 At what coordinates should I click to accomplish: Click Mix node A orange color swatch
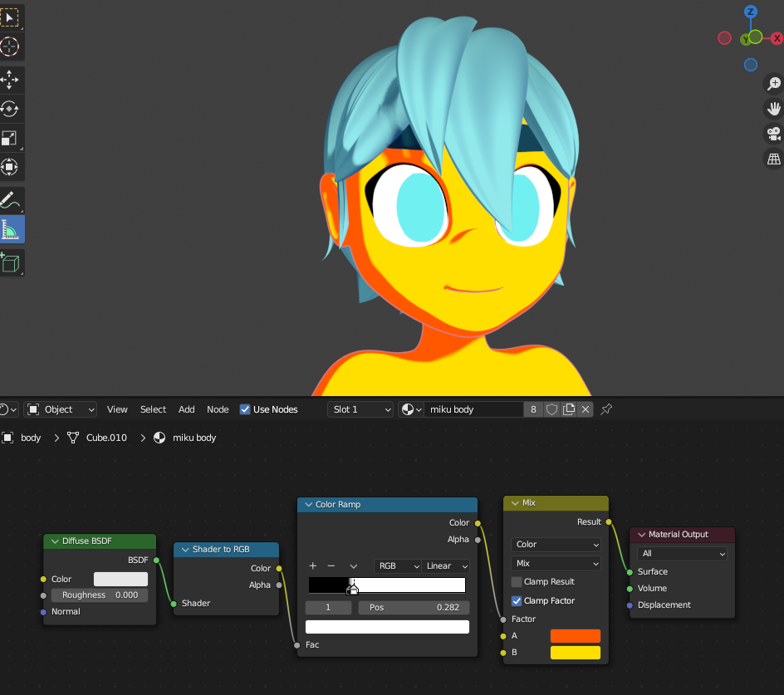[575, 636]
